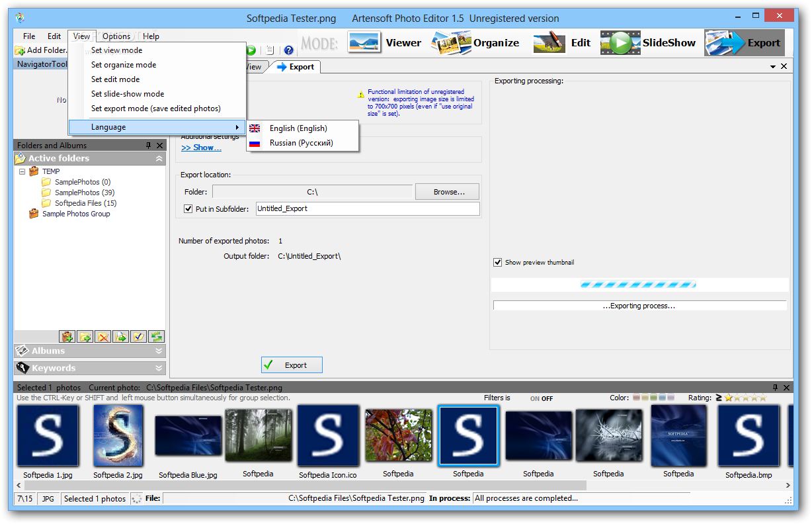Switch to Edit mode

point(562,43)
